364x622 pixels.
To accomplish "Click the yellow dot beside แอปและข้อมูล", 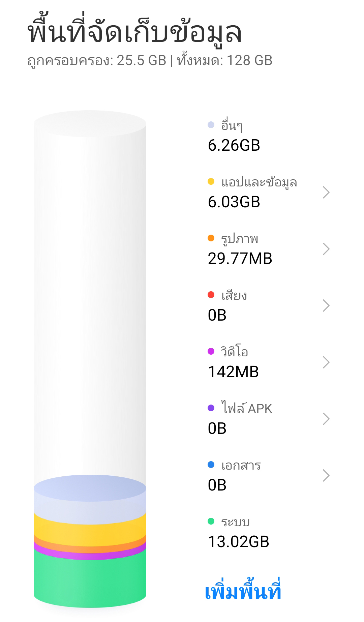I will 211,181.
